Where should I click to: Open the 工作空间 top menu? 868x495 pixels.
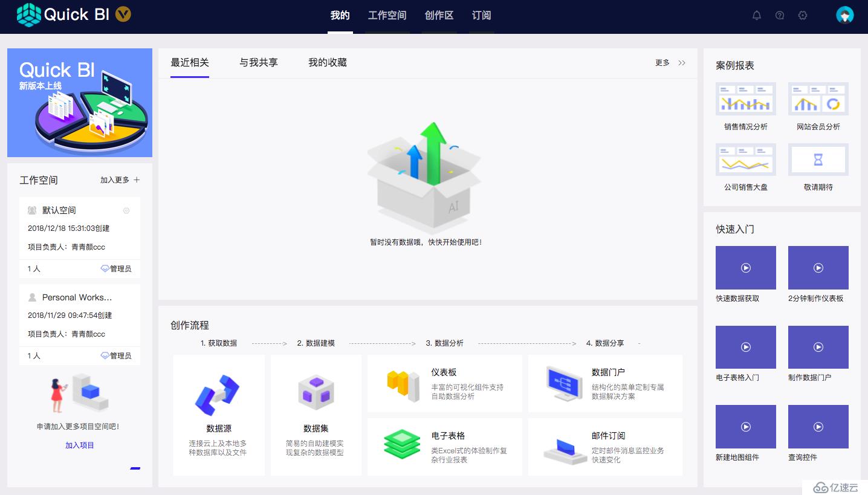coord(387,15)
